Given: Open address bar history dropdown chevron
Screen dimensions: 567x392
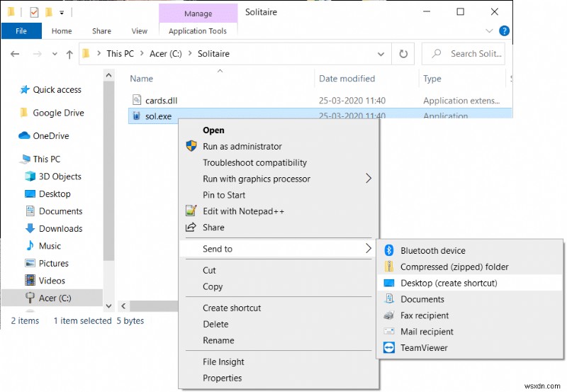Looking at the screenshot, I should pyautogui.click(x=383, y=53).
